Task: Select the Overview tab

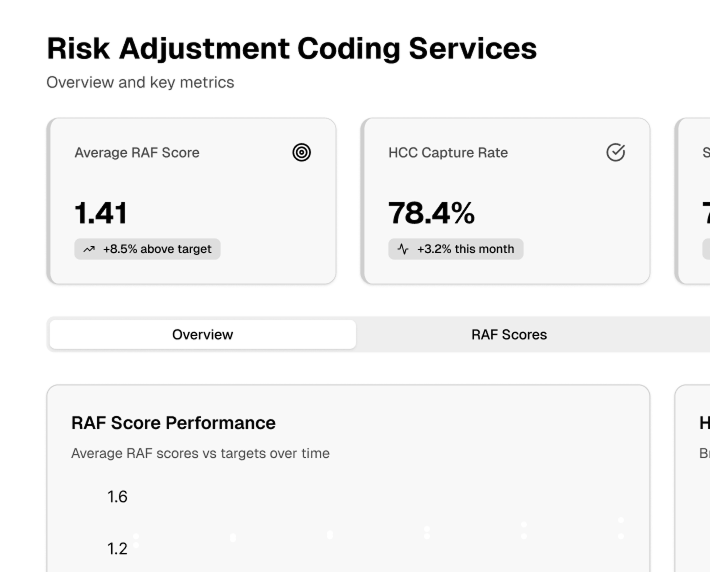Action: pos(202,335)
